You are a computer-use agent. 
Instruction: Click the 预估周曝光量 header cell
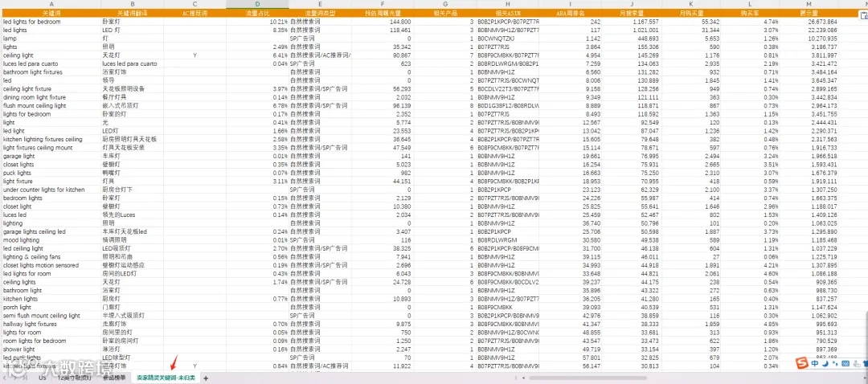point(382,13)
